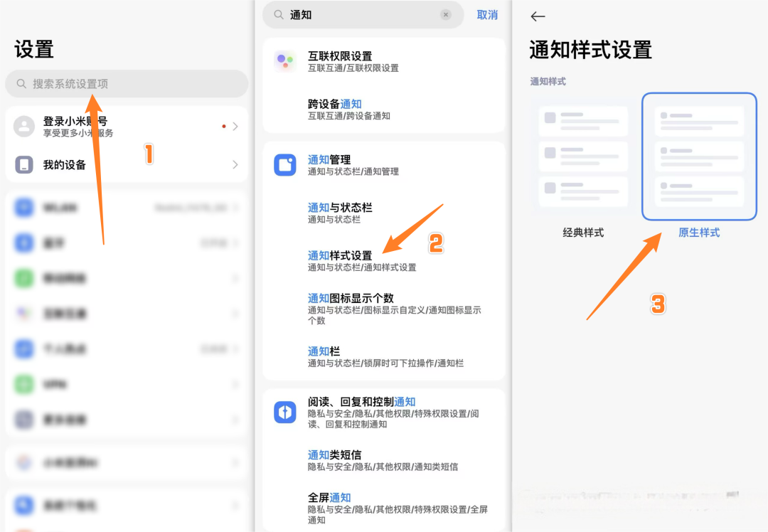Screen dimensions: 768x532
Task: Expand the 登录小米账号 row chevron
Action: coord(235,127)
